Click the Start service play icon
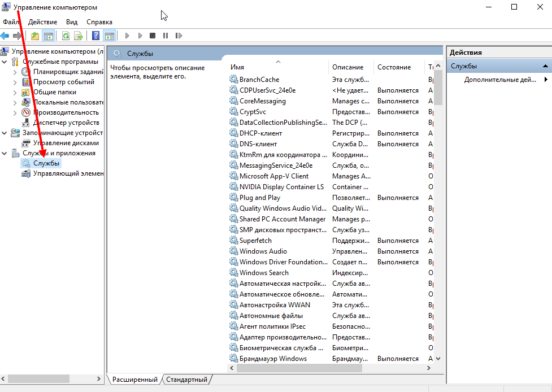 point(127,36)
